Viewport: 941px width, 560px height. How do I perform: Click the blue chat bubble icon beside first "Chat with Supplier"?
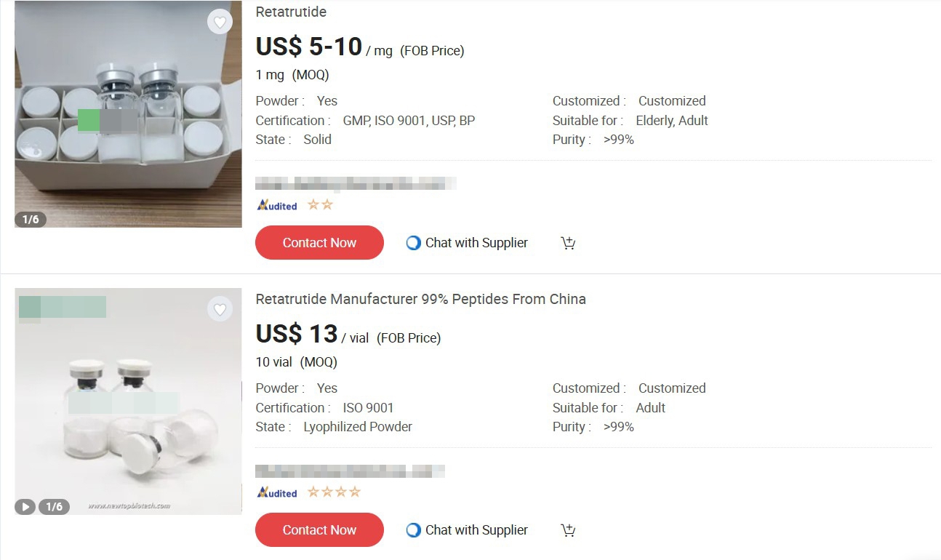click(x=412, y=242)
